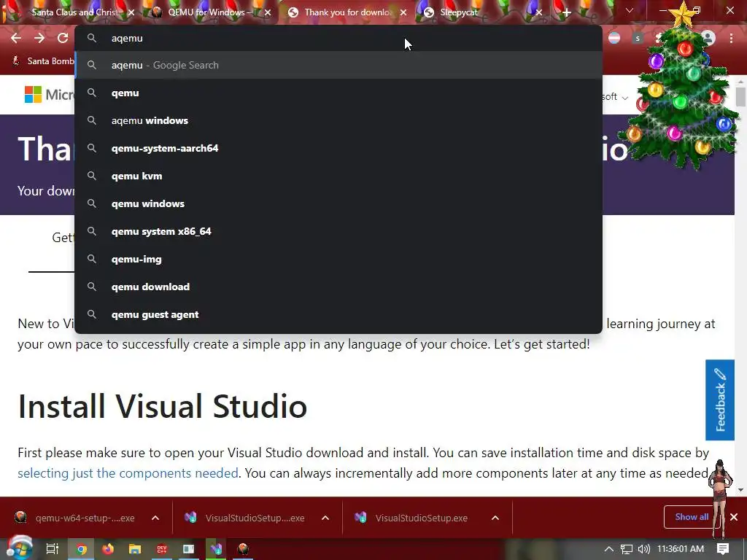The height and width of the screenshot is (560, 747).
Task: Open the Chrome profile avatar
Action: click(x=708, y=38)
